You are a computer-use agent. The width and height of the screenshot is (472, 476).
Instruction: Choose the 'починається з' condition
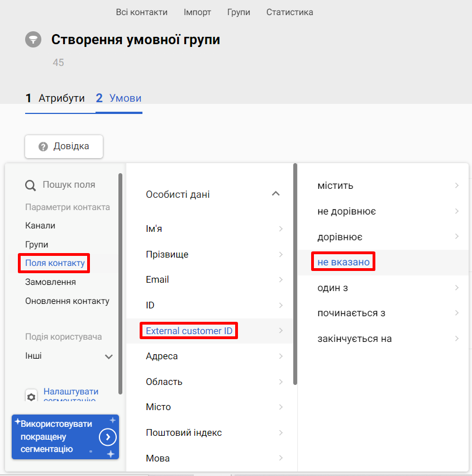[x=351, y=313]
